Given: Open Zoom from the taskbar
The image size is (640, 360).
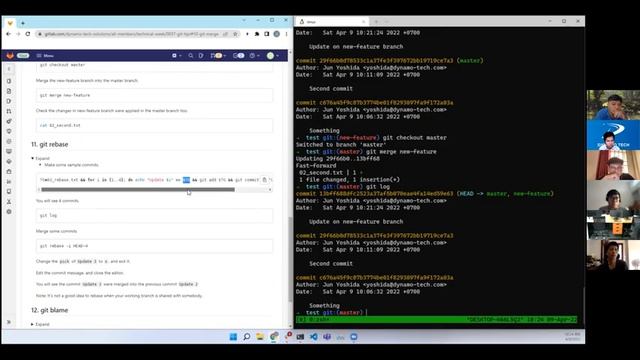Looking at the screenshot, I should pyautogui.click(x=354, y=337).
